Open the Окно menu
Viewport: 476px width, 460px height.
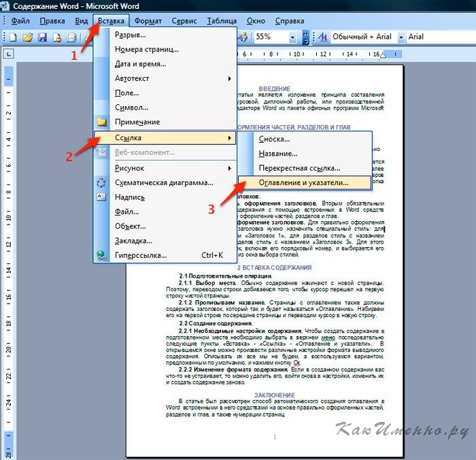pos(256,21)
